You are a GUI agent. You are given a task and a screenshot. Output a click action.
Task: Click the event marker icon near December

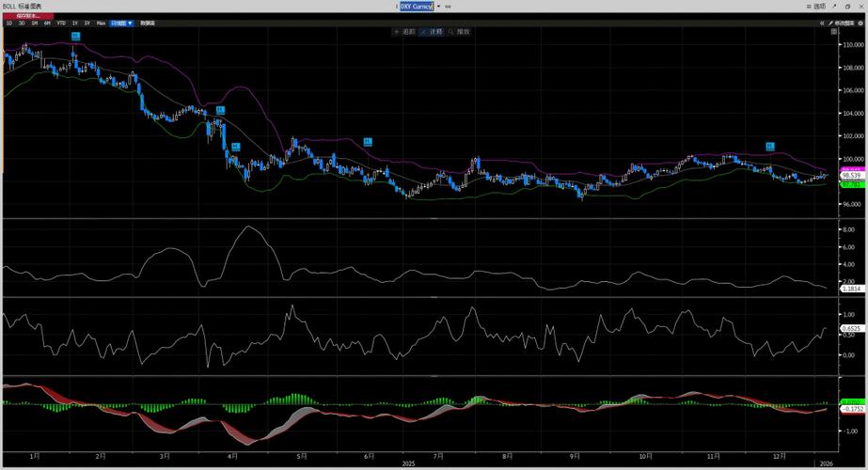tap(769, 146)
